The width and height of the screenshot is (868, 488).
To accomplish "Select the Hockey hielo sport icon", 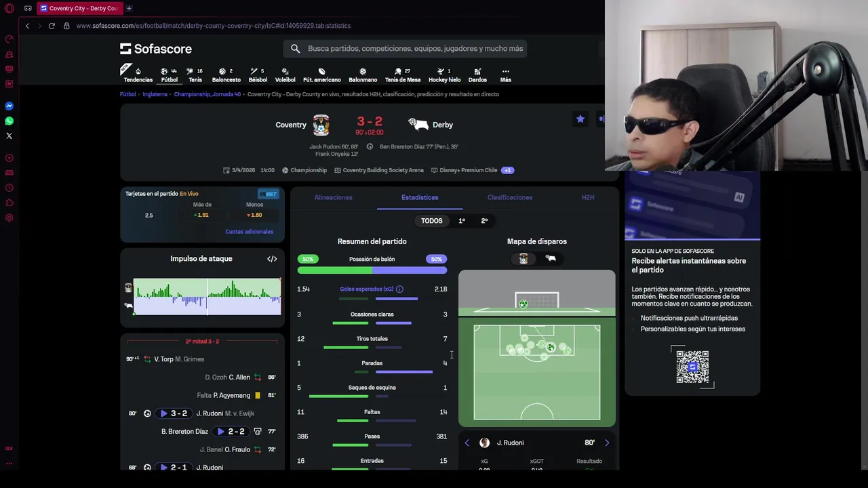I will [x=441, y=71].
